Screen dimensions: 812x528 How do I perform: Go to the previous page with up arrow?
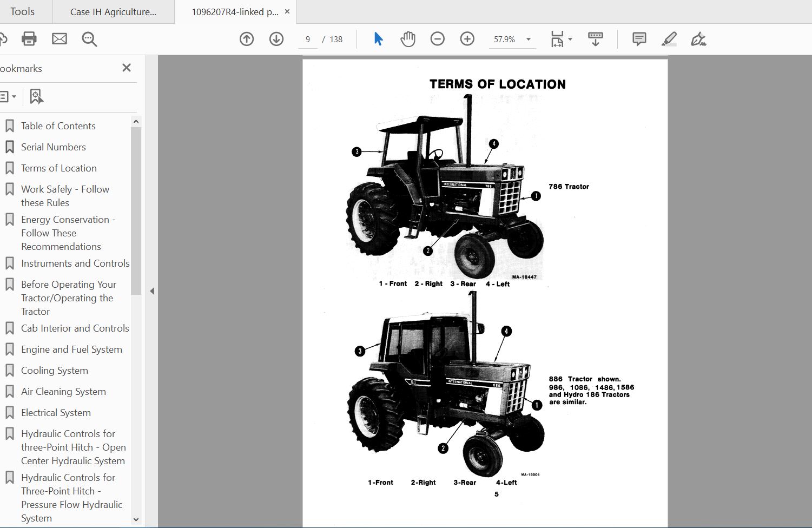[x=247, y=39]
